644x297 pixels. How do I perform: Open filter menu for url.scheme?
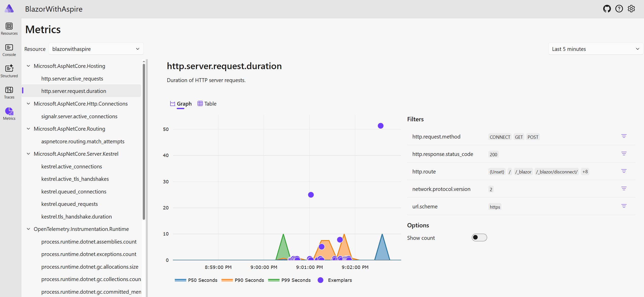(x=624, y=206)
